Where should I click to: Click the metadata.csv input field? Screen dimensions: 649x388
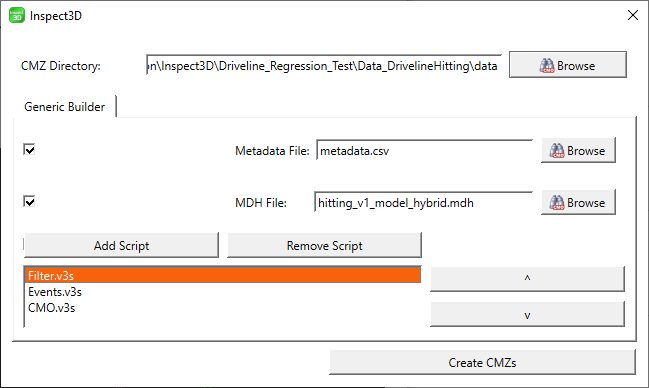click(x=424, y=151)
